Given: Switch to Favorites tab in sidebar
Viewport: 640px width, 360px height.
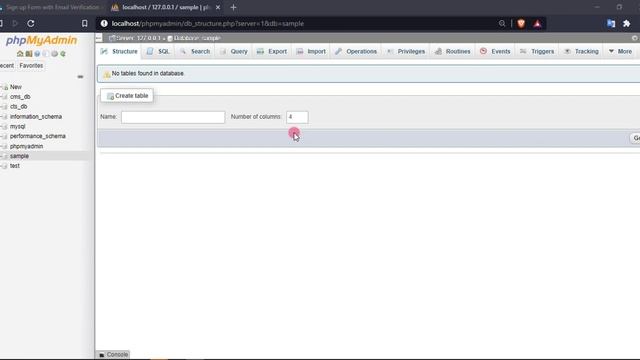Looking at the screenshot, I should (31, 66).
